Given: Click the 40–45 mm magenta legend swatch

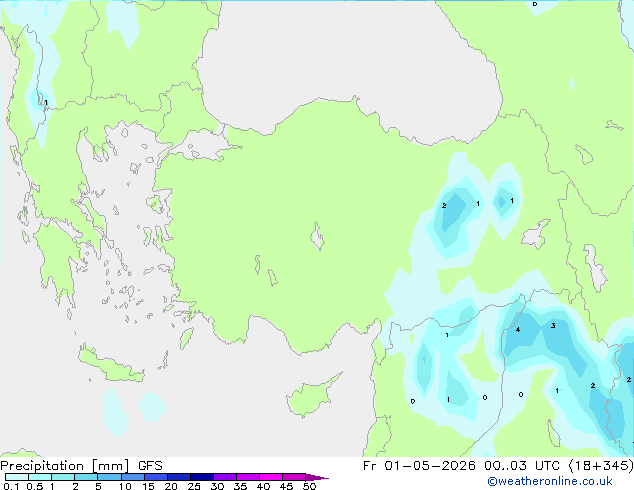Looking at the screenshot, I should [271, 477].
